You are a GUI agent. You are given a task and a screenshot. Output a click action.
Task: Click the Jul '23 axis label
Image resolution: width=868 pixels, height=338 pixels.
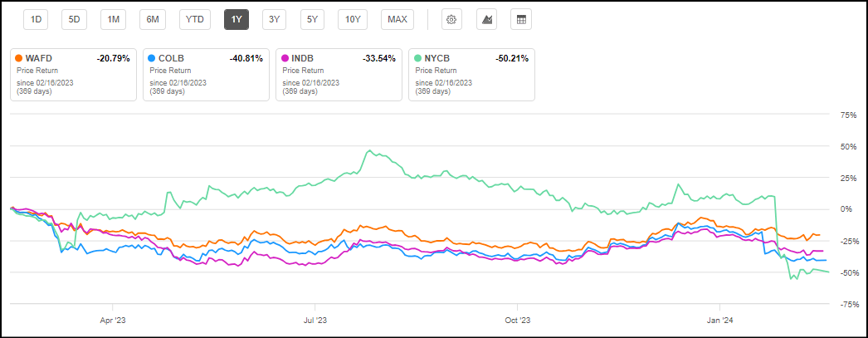315,321
